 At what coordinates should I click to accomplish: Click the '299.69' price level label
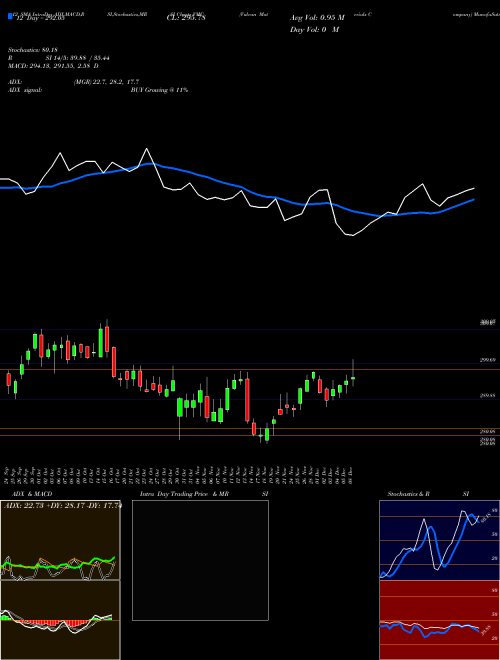tap(487, 360)
